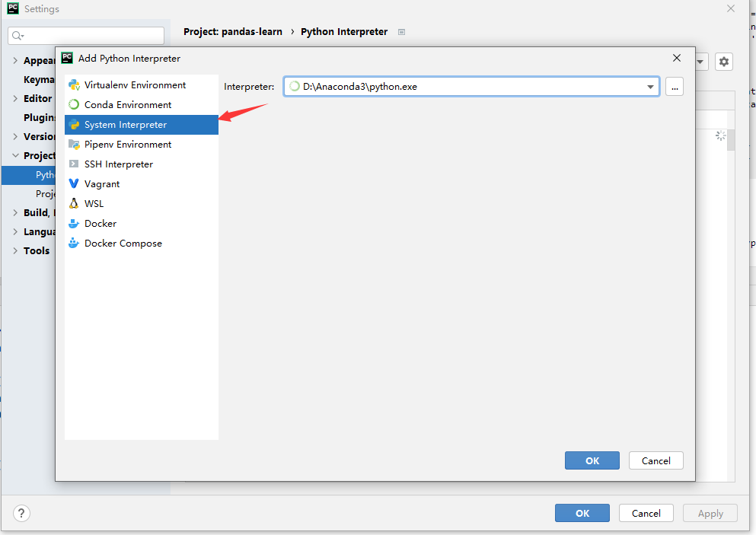Expand the Languages settings node

point(15,231)
